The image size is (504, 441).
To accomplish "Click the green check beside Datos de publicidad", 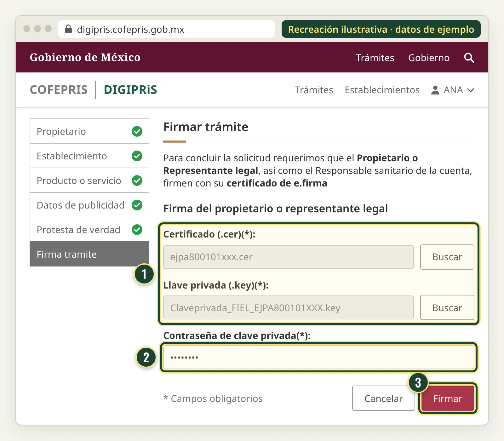I will coord(137,205).
